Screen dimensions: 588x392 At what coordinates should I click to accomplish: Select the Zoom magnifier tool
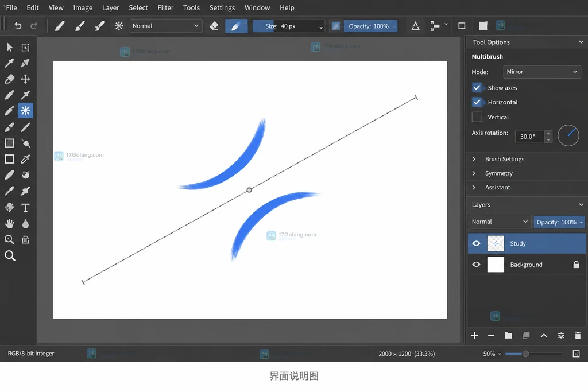[x=10, y=255]
